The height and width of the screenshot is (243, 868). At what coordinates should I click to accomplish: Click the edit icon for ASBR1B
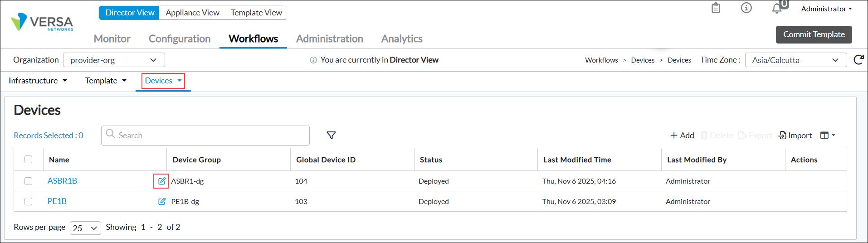coord(161,181)
